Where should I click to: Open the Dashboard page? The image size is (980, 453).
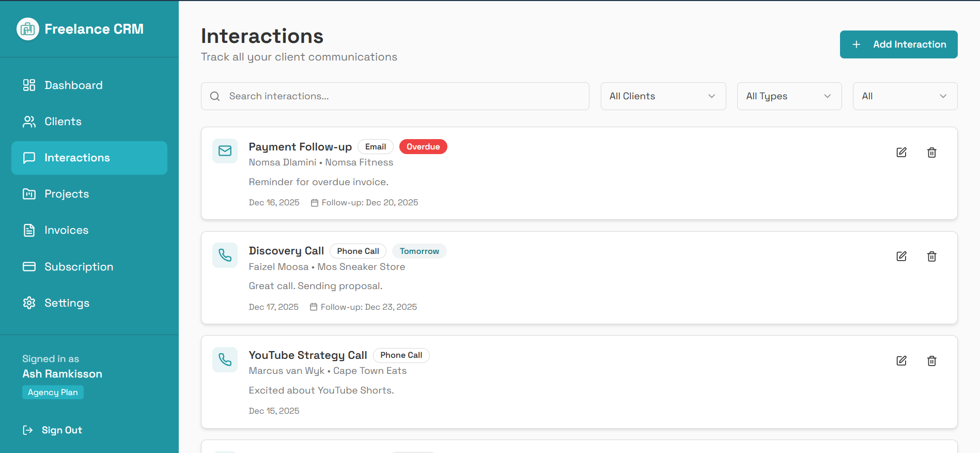[x=89, y=85]
